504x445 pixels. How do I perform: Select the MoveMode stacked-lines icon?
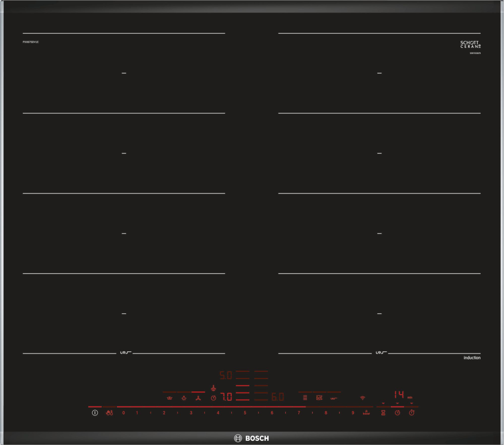pyautogui.click(x=305, y=398)
